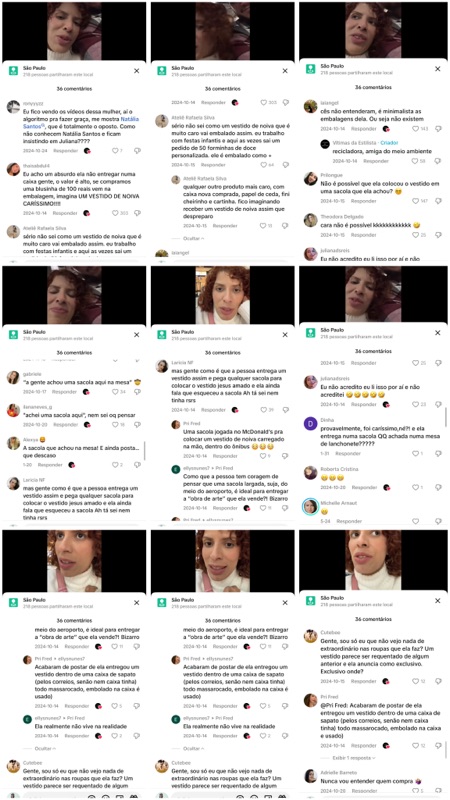Dislike thaisabdul4's comment about the caixa
The width and height of the screenshot is (450, 800).
point(137,213)
